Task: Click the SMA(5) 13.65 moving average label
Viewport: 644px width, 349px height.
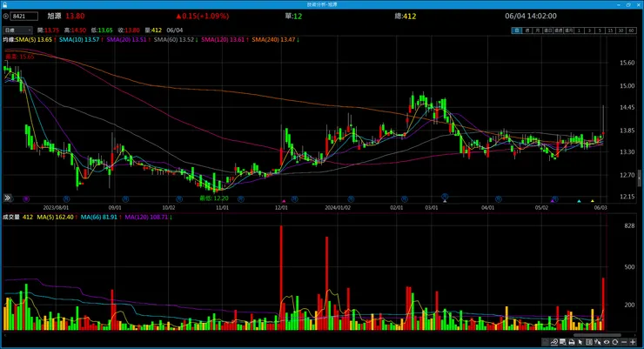Action: click(36, 39)
